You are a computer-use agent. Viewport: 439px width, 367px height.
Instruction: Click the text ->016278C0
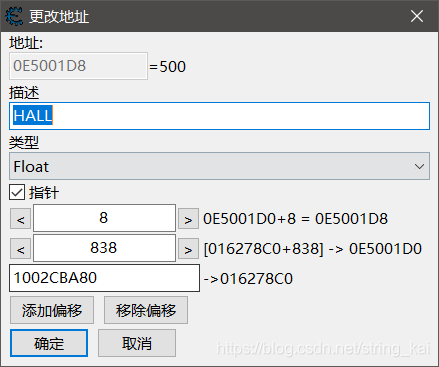pyautogui.click(x=248, y=279)
